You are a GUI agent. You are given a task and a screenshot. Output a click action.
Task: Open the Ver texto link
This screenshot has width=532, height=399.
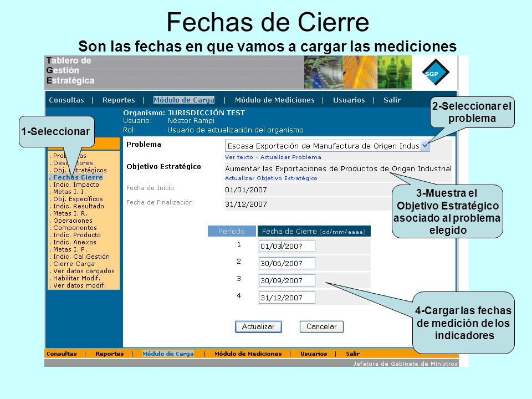239,157
